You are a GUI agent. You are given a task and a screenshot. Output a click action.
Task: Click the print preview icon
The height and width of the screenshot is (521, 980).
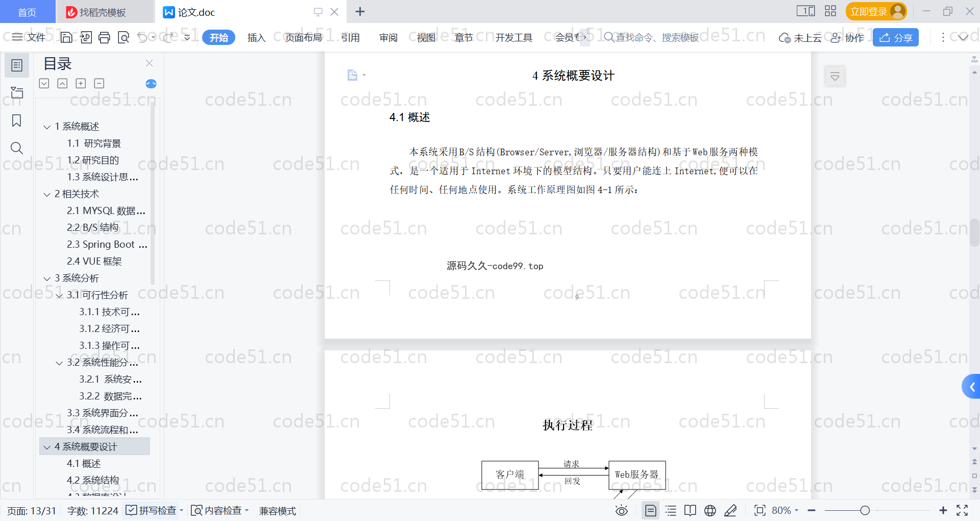point(123,37)
